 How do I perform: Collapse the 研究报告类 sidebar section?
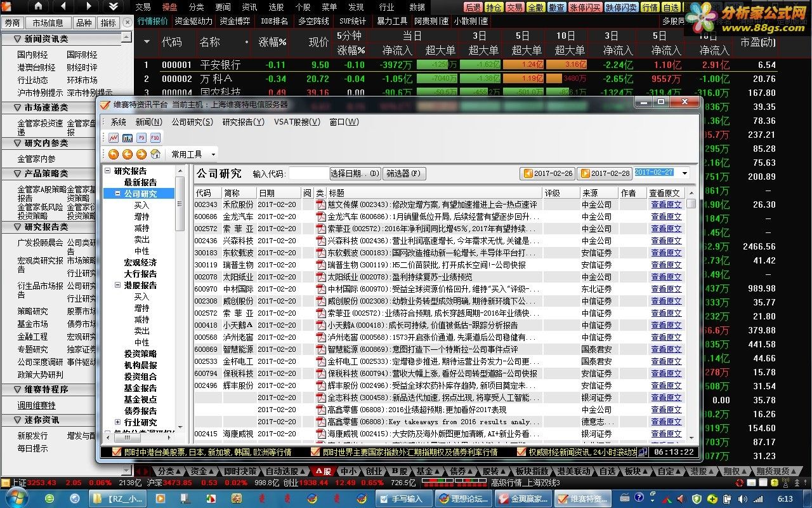click(x=17, y=227)
